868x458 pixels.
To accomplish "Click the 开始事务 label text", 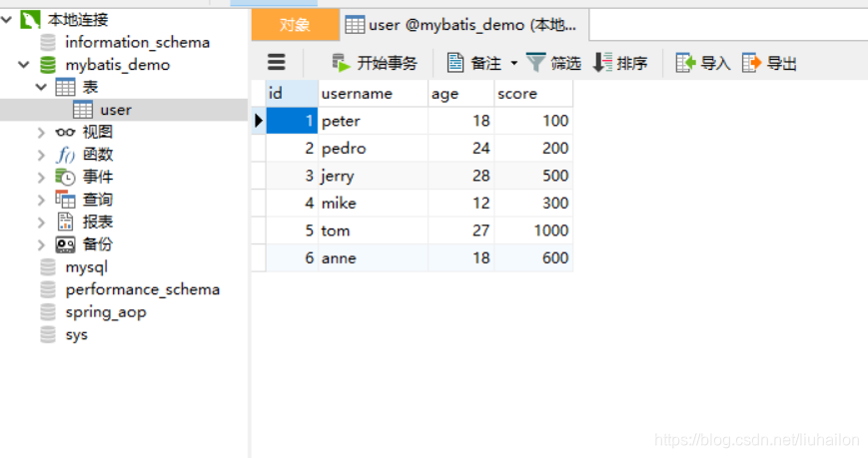I will [x=387, y=63].
